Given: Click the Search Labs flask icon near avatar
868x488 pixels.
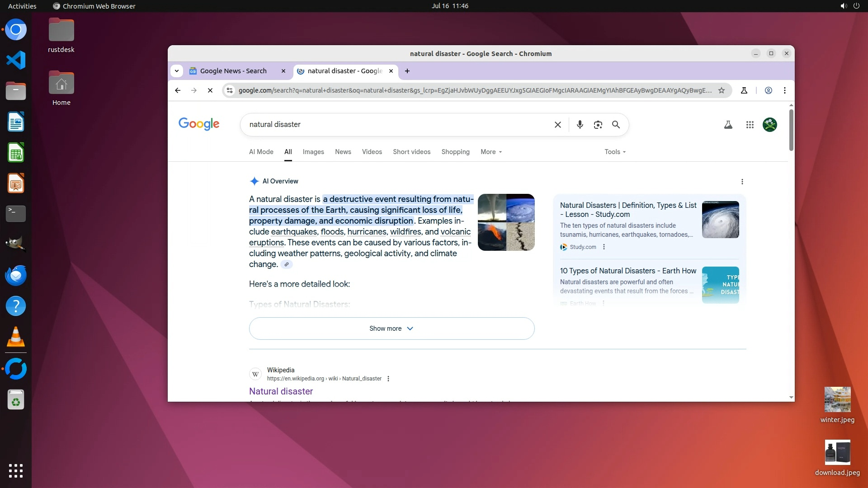Looking at the screenshot, I should coord(728,125).
